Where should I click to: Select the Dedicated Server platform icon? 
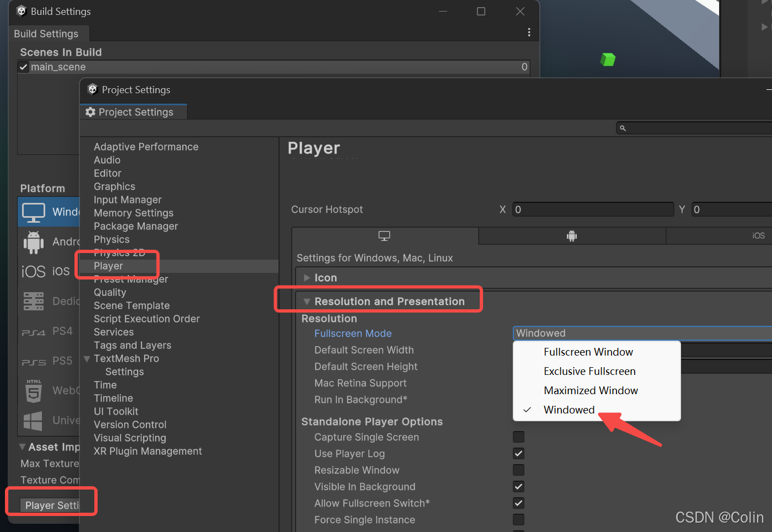pos(34,301)
